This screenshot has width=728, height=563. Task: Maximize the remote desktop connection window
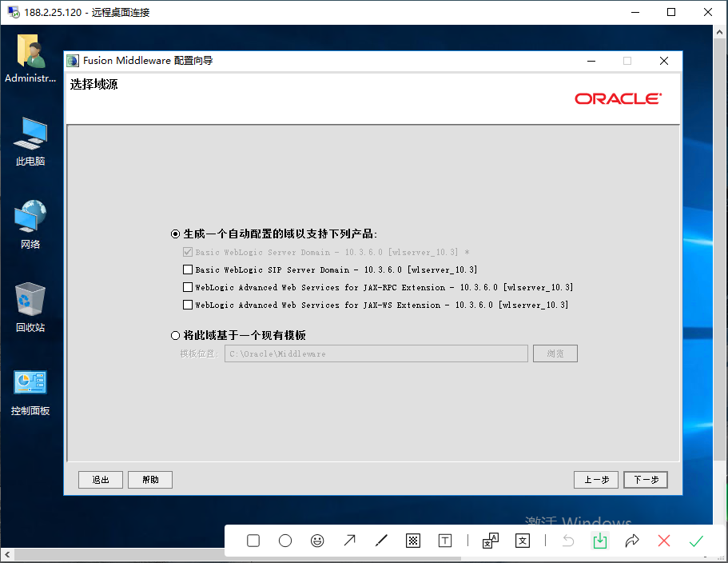(x=671, y=12)
